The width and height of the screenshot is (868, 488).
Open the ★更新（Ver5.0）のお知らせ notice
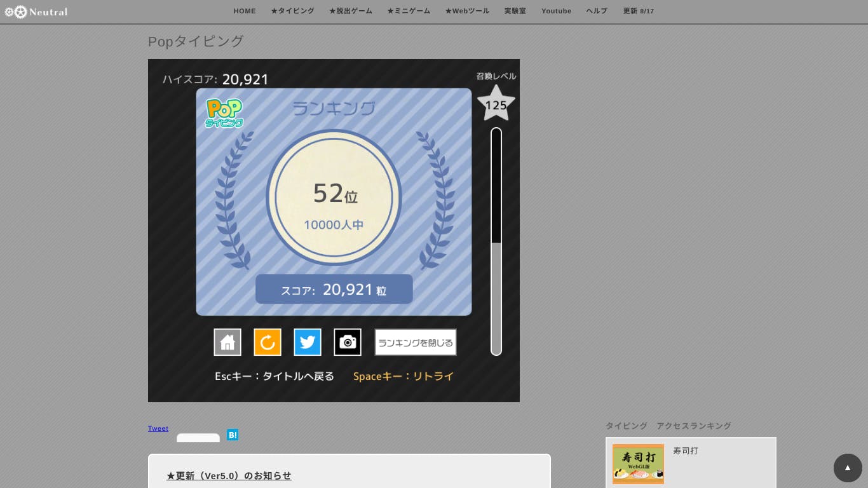tap(229, 476)
